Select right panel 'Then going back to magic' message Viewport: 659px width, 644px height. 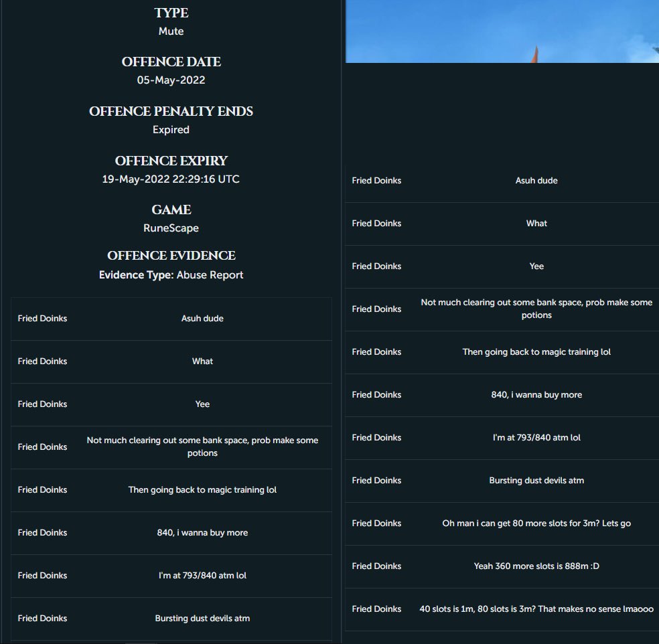point(536,352)
